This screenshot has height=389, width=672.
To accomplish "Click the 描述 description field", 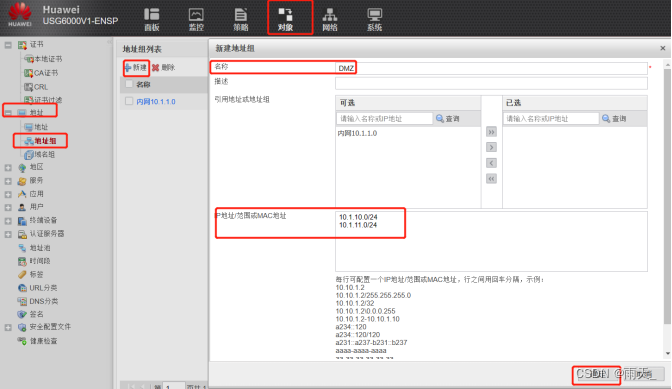I will point(491,83).
